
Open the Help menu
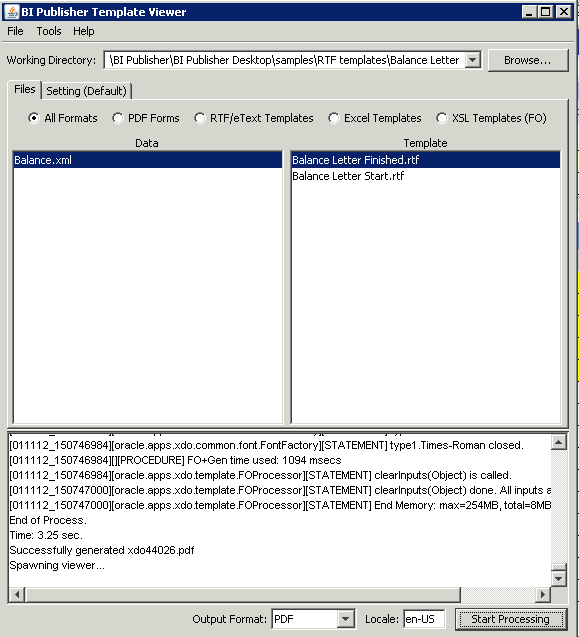point(84,31)
